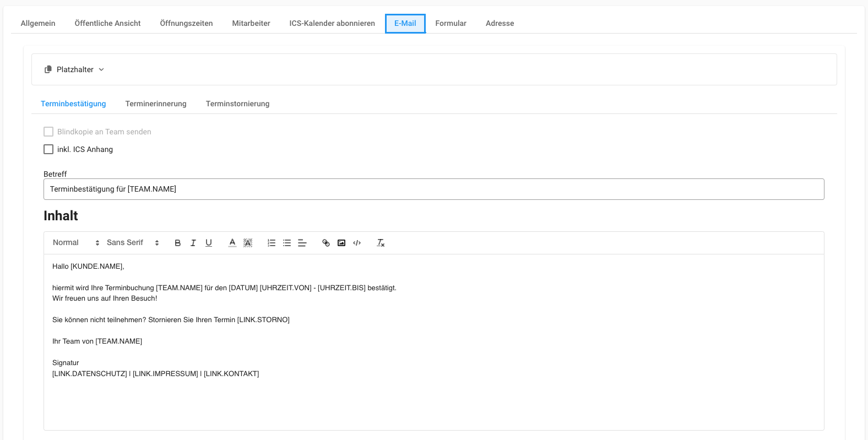
Task: Open the Normal heading size dropdown
Action: coord(76,243)
